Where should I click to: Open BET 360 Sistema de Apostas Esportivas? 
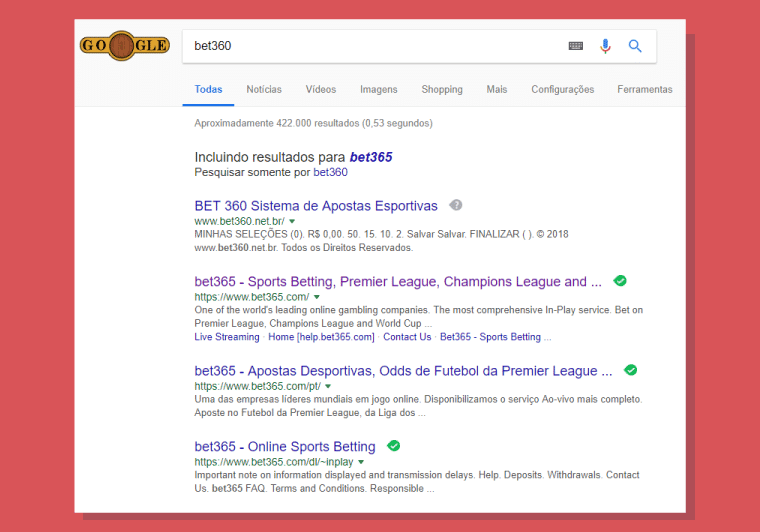coord(316,206)
